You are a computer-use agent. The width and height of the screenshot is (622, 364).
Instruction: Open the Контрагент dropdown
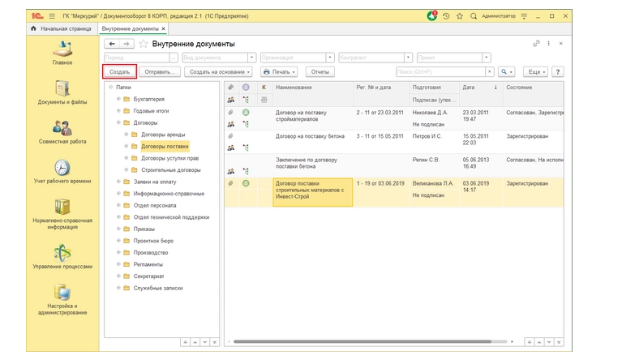point(408,58)
